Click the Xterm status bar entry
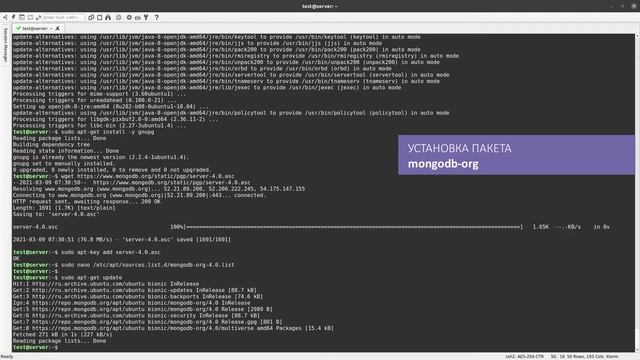This screenshot has width=640, height=360. [612, 357]
